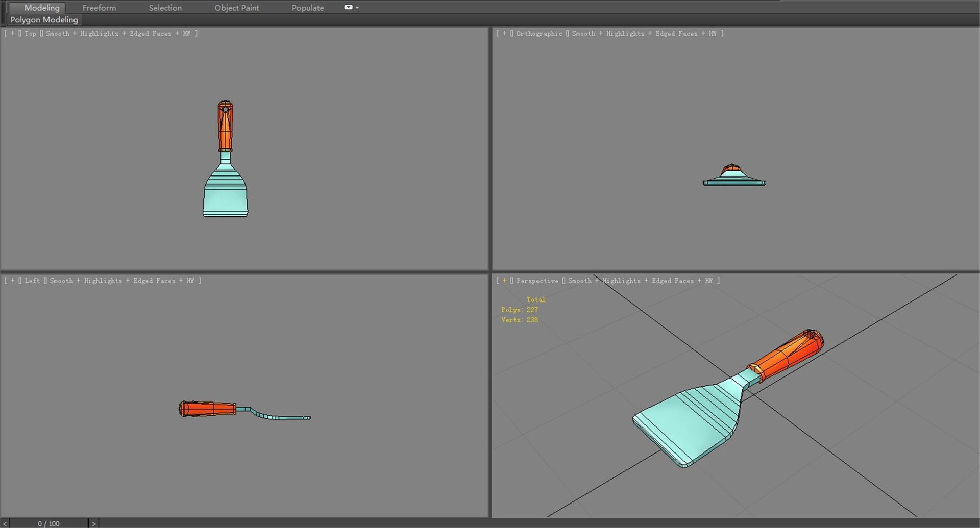Click the ribbon display toggle icon
Viewport: 980px width, 528px height.
point(348,7)
